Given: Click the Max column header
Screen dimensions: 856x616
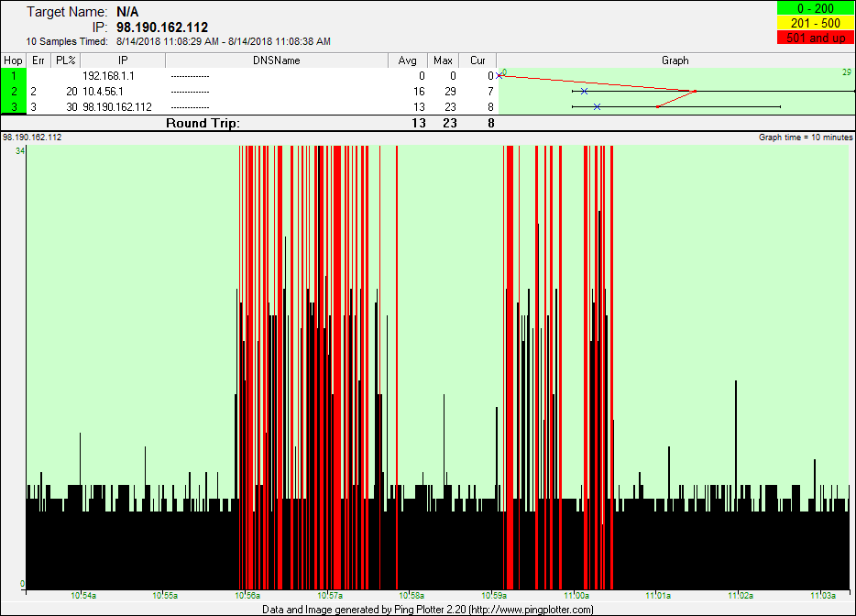Looking at the screenshot, I should (x=443, y=60).
